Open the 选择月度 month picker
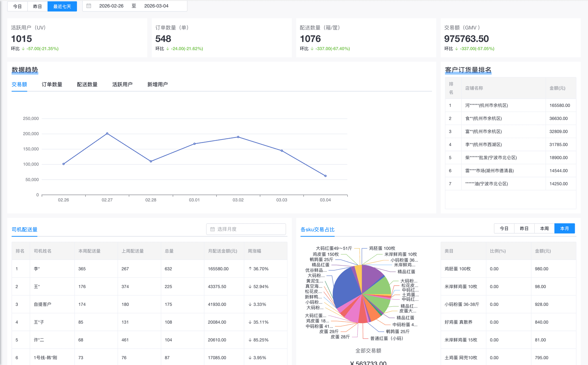 [x=246, y=229]
